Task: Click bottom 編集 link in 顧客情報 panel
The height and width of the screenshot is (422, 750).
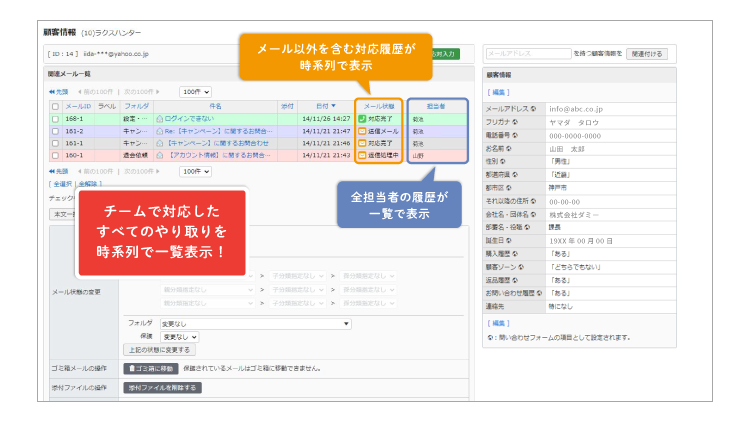Action: coord(498,323)
